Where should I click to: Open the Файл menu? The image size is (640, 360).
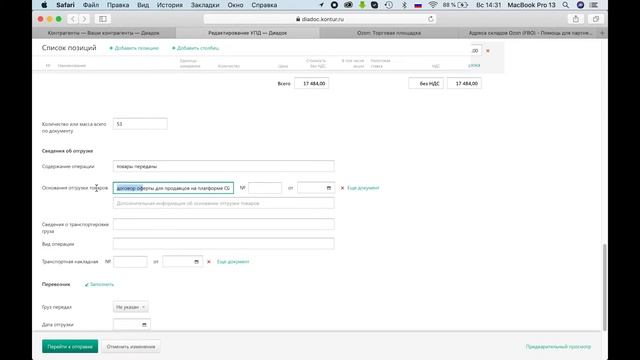(91, 5)
